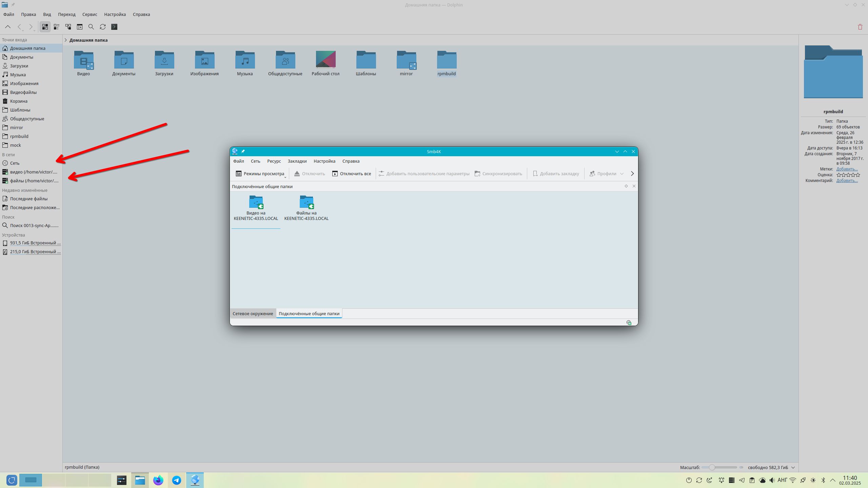The image size is (868, 488).
Task: Adjust the Масштаб zoom slider
Action: [x=712, y=467]
